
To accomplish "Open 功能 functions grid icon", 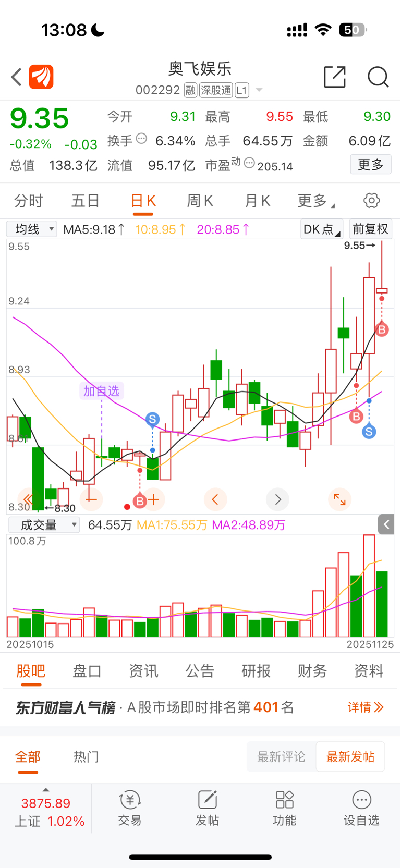I will pos(285,808).
